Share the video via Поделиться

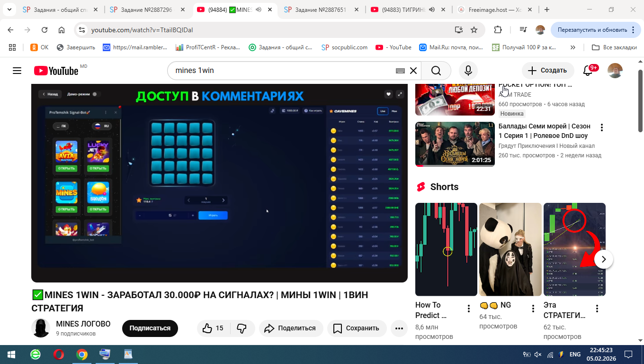[291, 328]
